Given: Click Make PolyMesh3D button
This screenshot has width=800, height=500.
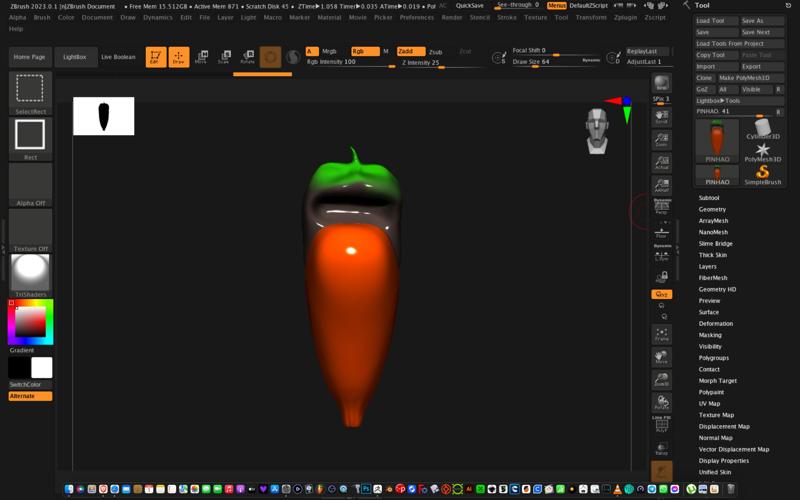Looking at the screenshot, I should (x=751, y=78).
